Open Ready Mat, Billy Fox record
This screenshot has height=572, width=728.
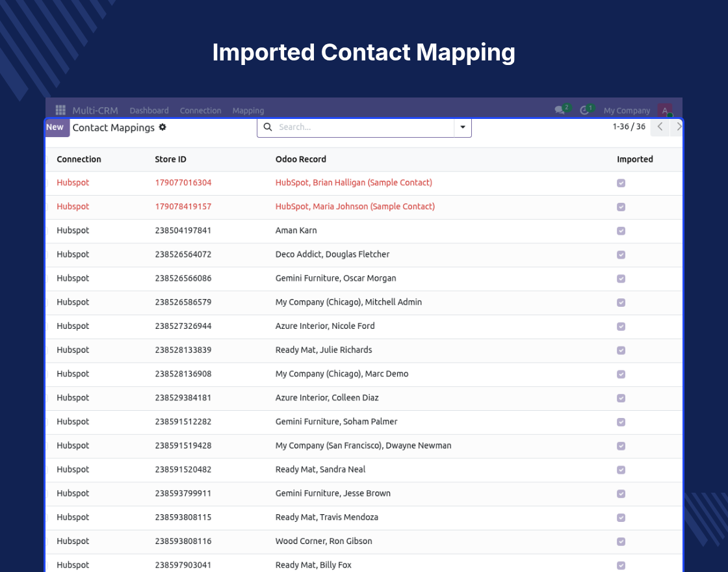(313, 565)
